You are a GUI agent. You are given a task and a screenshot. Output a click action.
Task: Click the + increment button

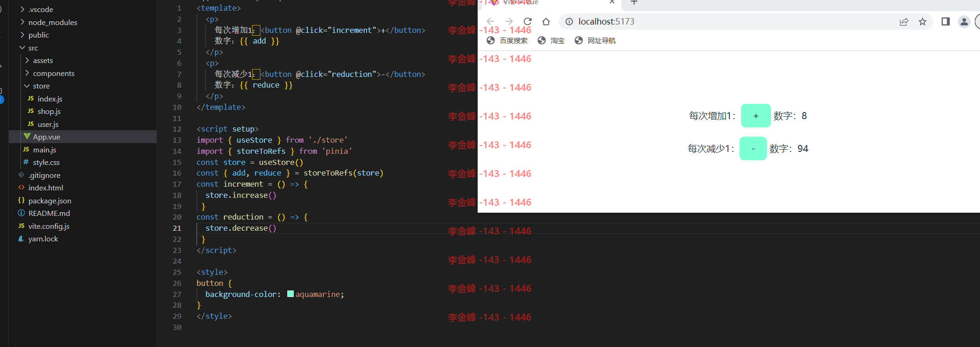[x=756, y=116]
